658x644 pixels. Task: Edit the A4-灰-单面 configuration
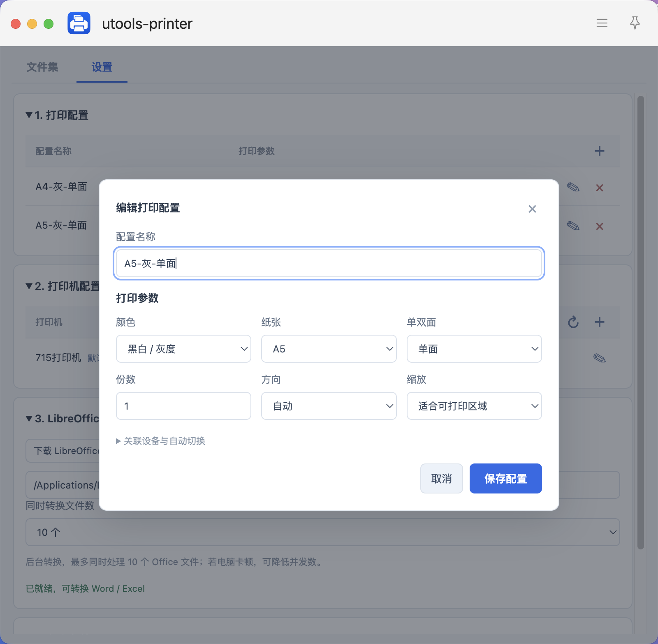click(573, 188)
